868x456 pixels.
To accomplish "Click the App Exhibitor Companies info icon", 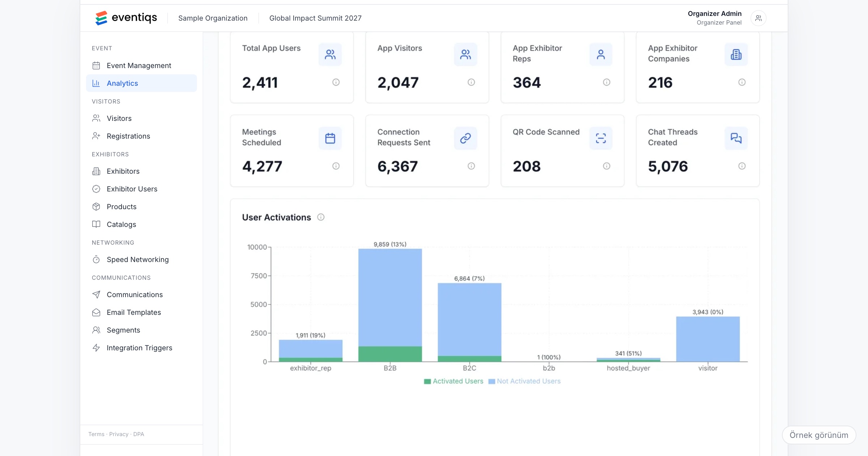I will pyautogui.click(x=742, y=82).
